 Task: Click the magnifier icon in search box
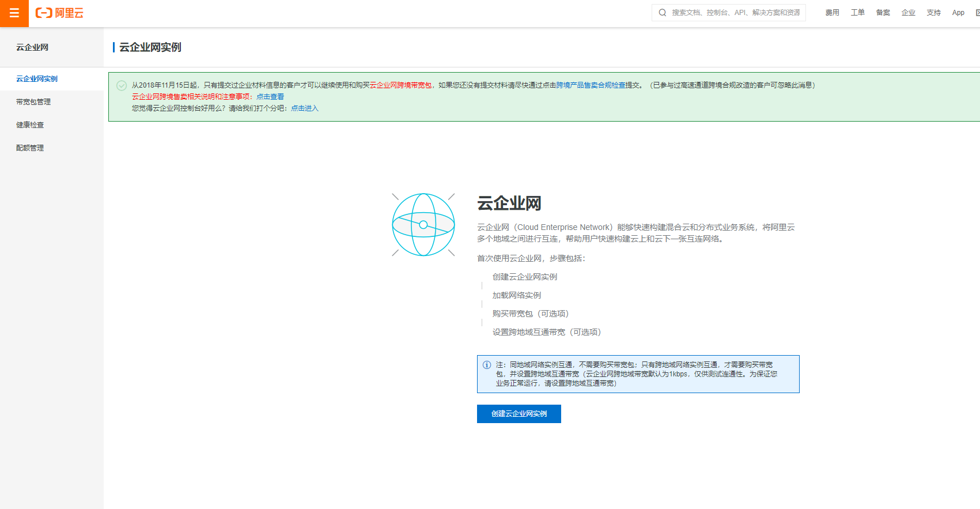(x=663, y=13)
